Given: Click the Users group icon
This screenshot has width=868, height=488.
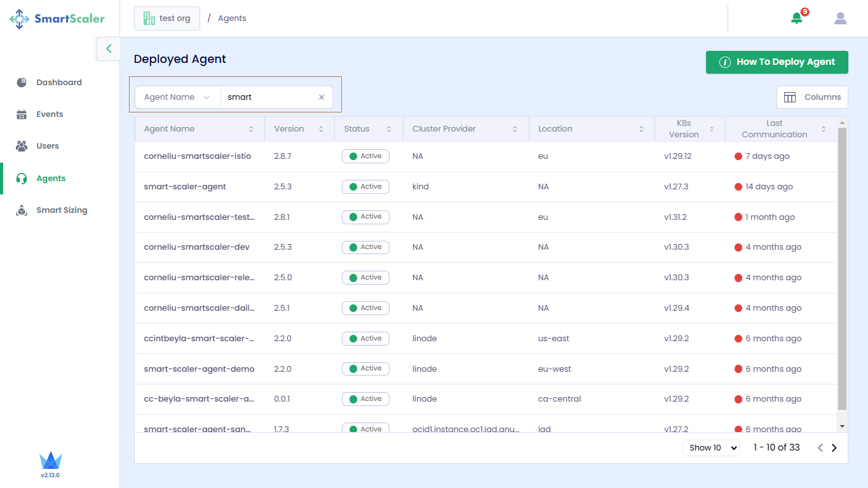Looking at the screenshot, I should pos(22,146).
